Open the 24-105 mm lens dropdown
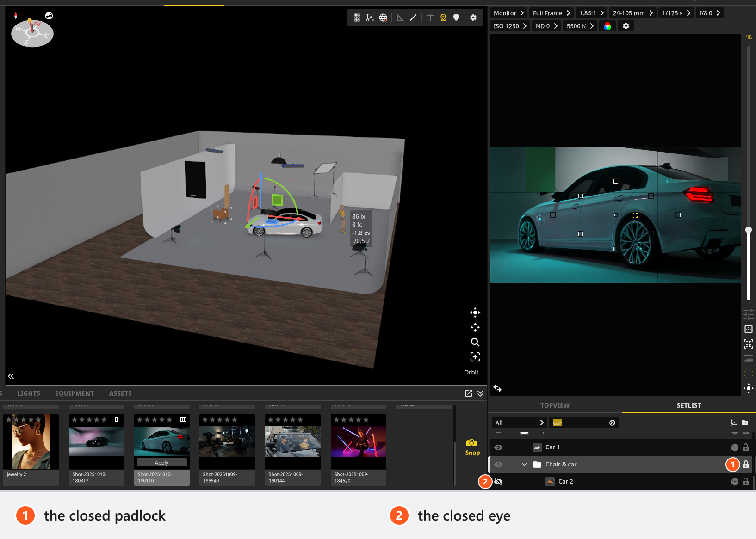Screen dimensions: 756x539 [633, 13]
